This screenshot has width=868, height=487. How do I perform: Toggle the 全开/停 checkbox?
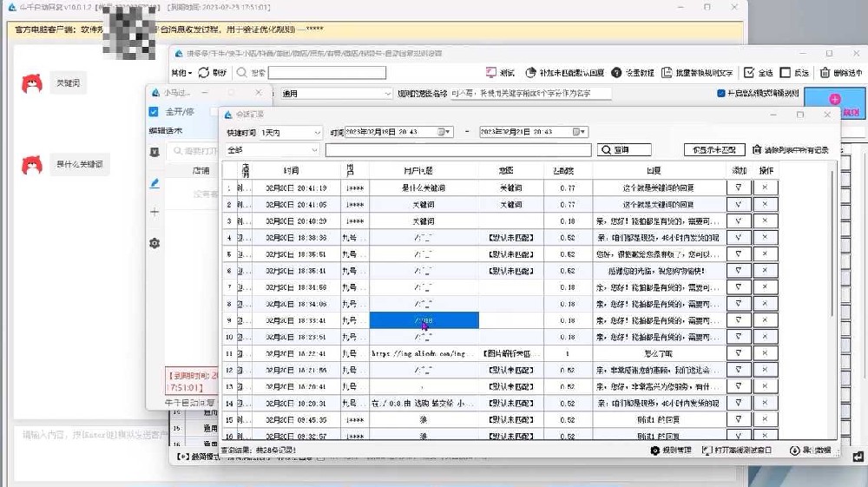pos(154,112)
